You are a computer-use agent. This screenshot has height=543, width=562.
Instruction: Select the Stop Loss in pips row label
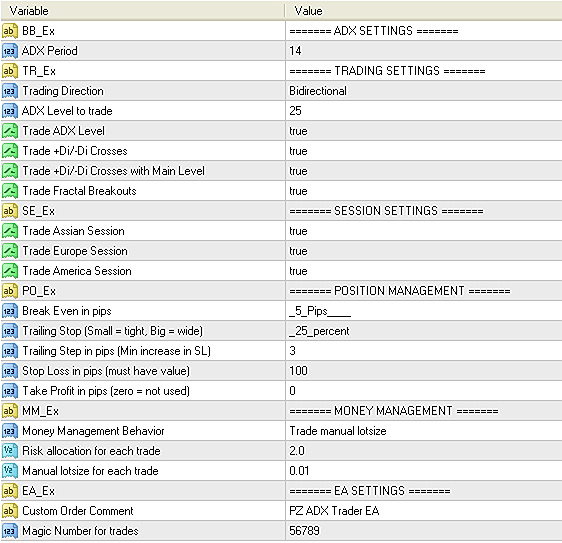[106, 371]
